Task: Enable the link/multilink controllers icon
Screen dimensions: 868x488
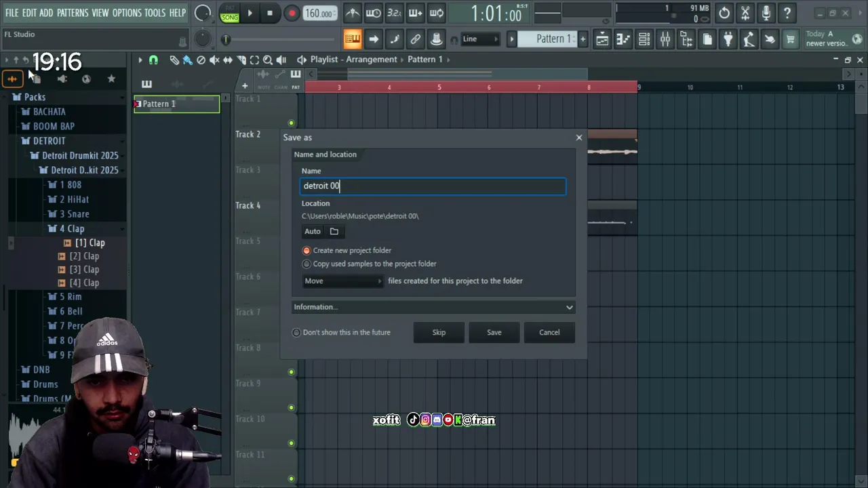Action: coord(416,39)
